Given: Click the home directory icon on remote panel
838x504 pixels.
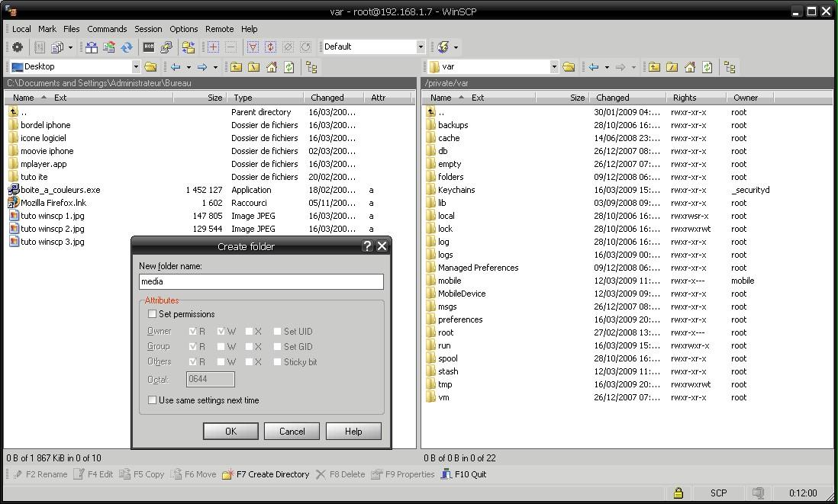Looking at the screenshot, I should pyautogui.click(x=691, y=66).
